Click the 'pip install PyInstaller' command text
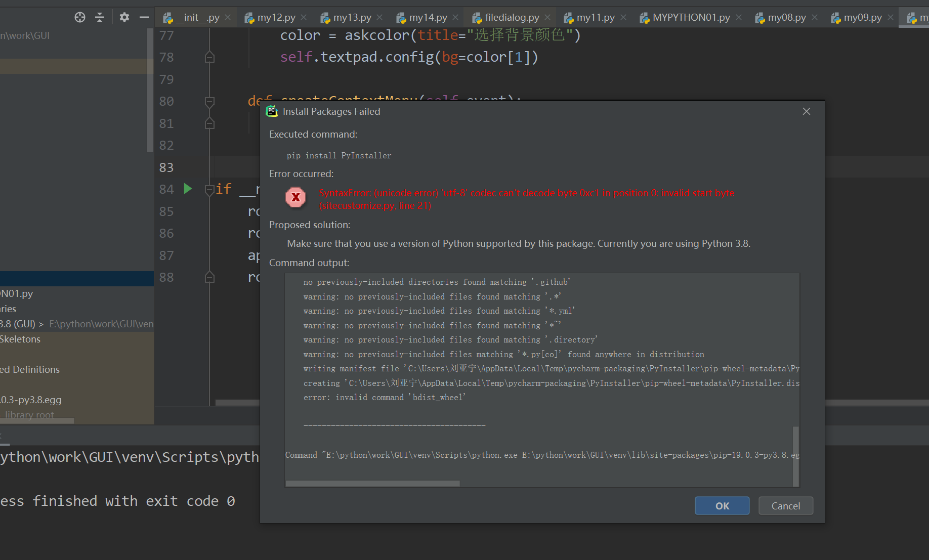The image size is (929, 560). [x=339, y=156]
